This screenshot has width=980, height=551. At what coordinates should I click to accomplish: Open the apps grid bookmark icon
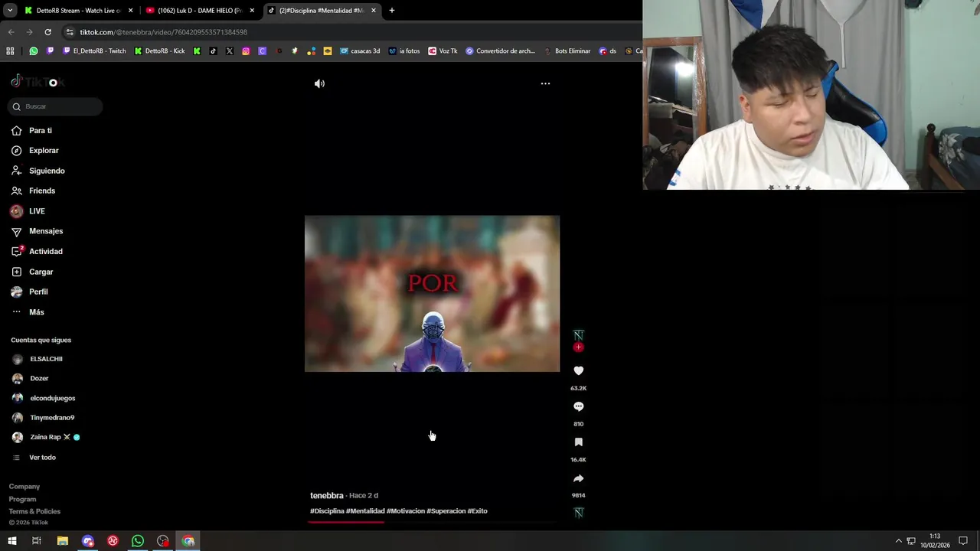10,51
